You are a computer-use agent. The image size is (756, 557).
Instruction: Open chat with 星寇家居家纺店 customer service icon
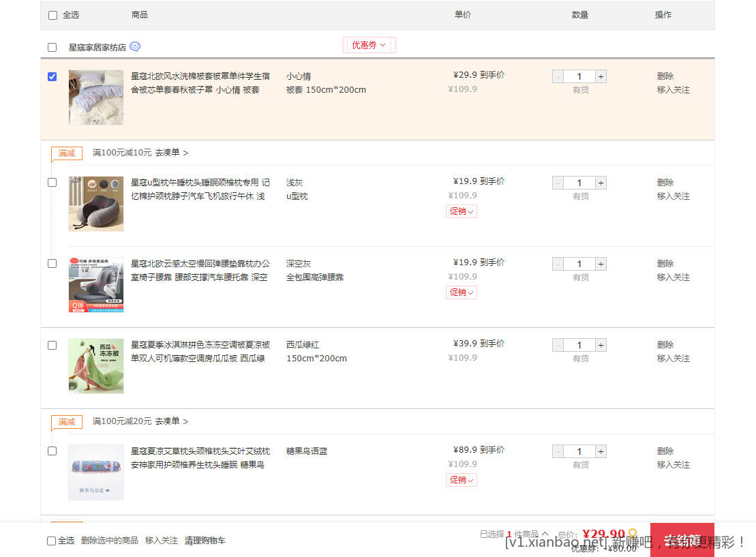[135, 46]
